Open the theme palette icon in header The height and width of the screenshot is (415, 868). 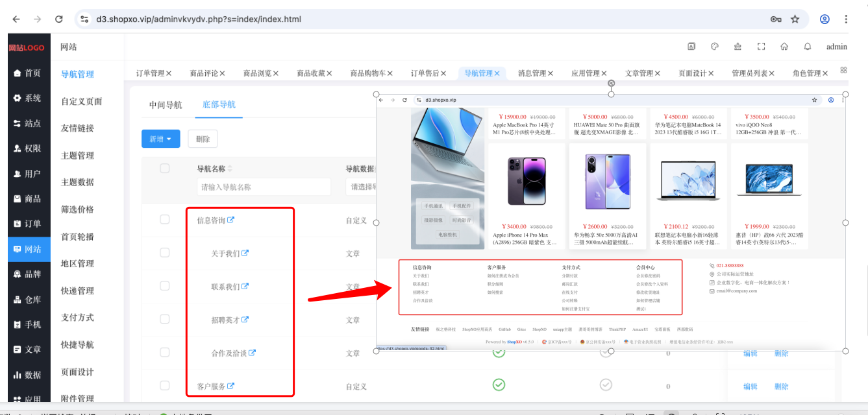714,47
